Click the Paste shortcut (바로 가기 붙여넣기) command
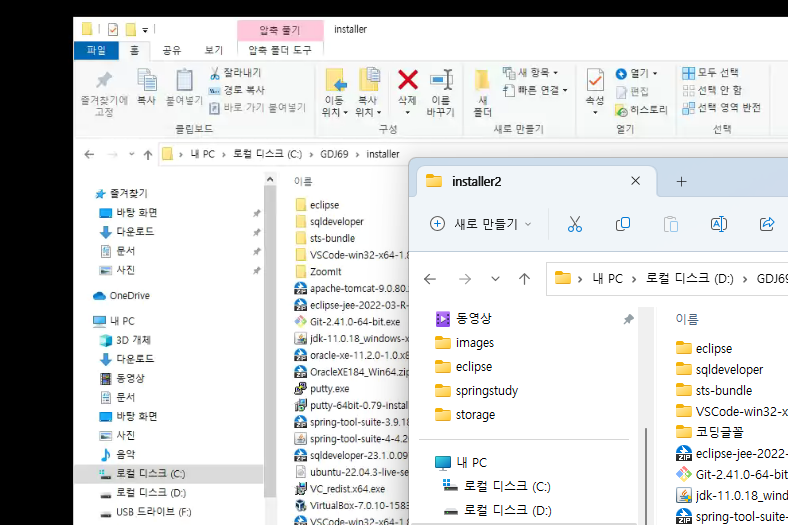788x525 pixels. [x=257, y=108]
